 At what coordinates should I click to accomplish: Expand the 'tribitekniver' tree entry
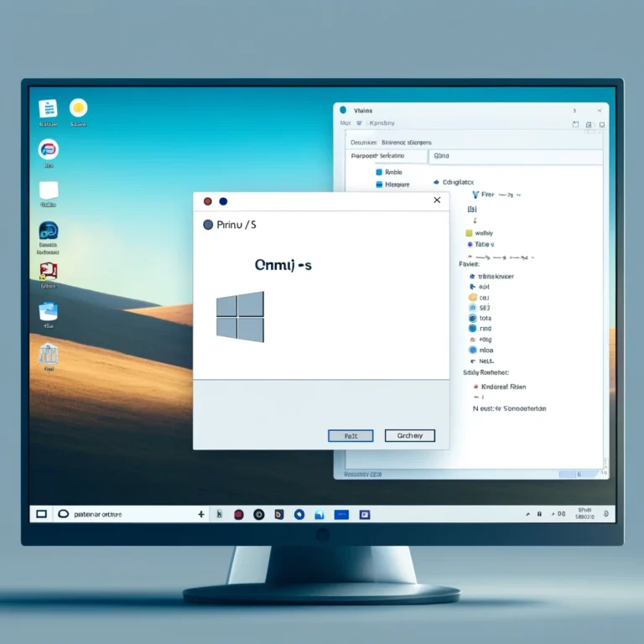(x=473, y=276)
